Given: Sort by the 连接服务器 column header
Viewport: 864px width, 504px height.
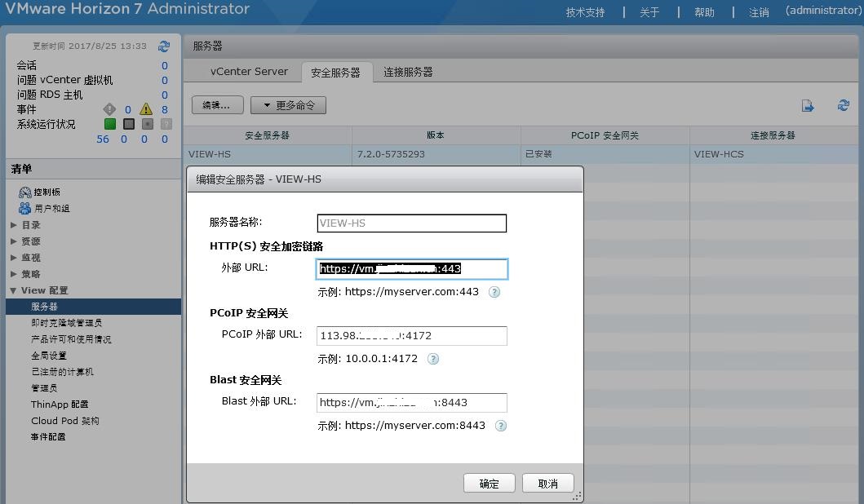Looking at the screenshot, I should pyautogui.click(x=773, y=135).
